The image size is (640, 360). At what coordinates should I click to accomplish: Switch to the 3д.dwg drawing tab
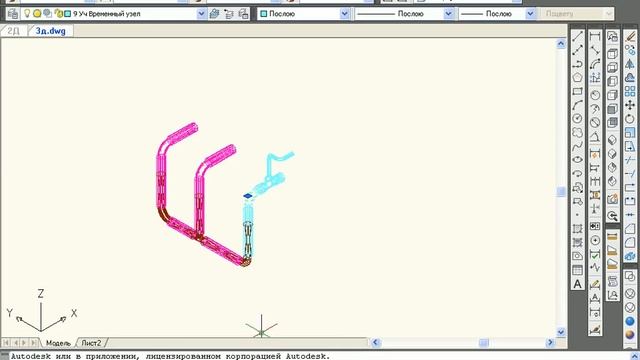(x=51, y=31)
